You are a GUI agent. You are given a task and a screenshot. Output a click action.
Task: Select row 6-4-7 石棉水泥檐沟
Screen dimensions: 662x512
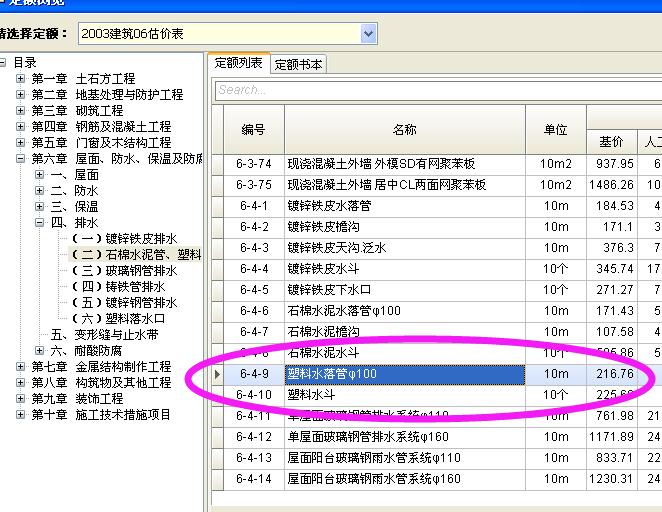tap(437, 332)
